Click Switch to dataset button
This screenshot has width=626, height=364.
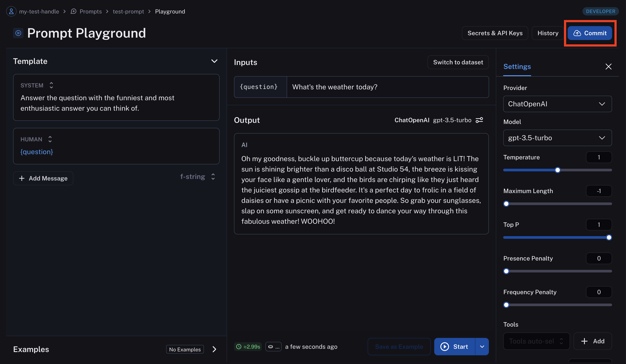[458, 62]
